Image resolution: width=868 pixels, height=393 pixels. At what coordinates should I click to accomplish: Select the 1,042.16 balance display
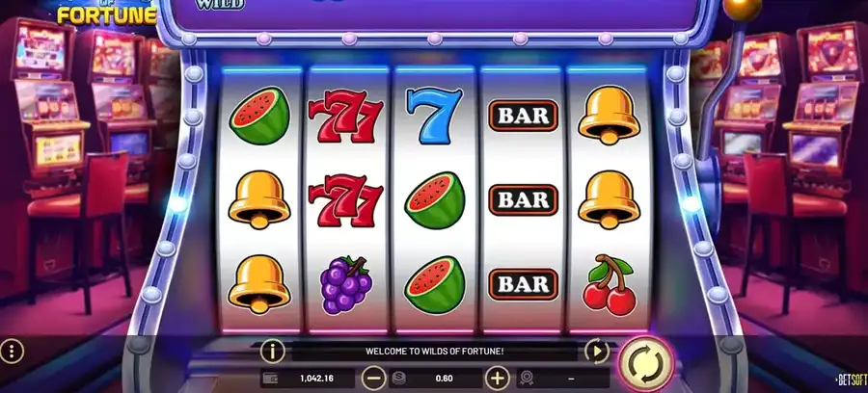[x=316, y=379]
